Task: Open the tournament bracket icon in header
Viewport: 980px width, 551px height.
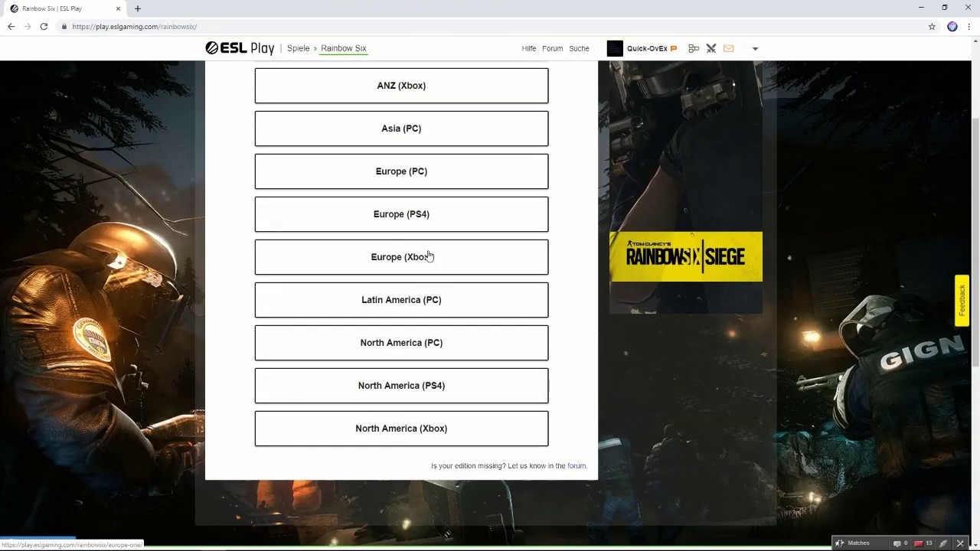Action: [694, 48]
